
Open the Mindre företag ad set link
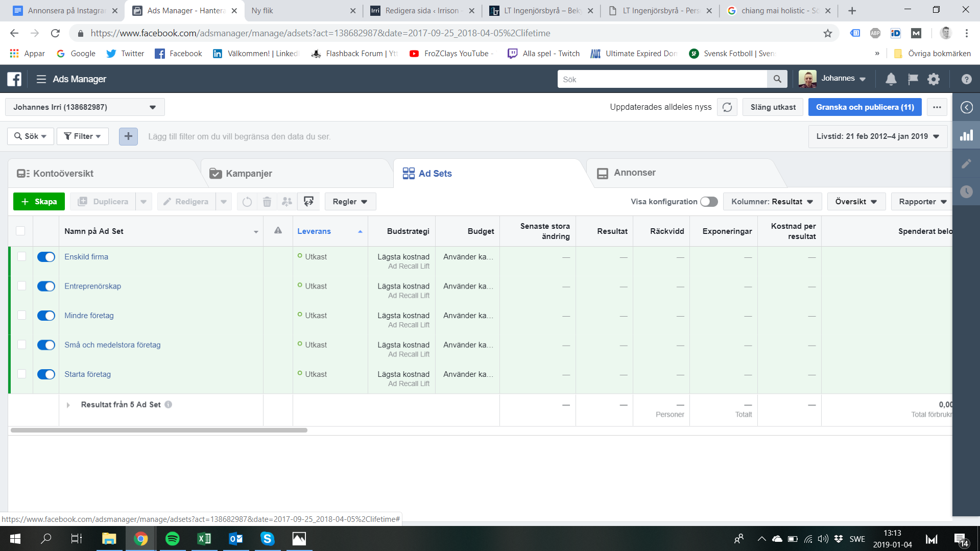pyautogui.click(x=89, y=316)
